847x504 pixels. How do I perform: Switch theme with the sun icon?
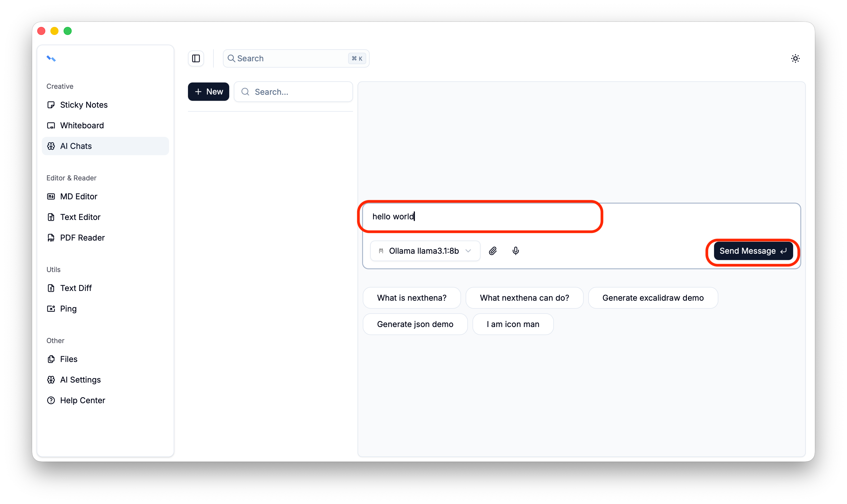pyautogui.click(x=795, y=58)
